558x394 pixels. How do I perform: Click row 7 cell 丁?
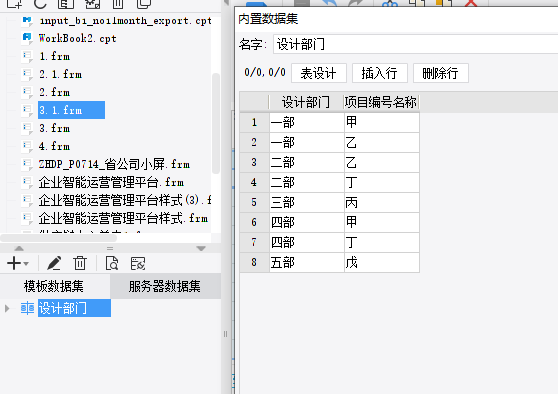382,242
